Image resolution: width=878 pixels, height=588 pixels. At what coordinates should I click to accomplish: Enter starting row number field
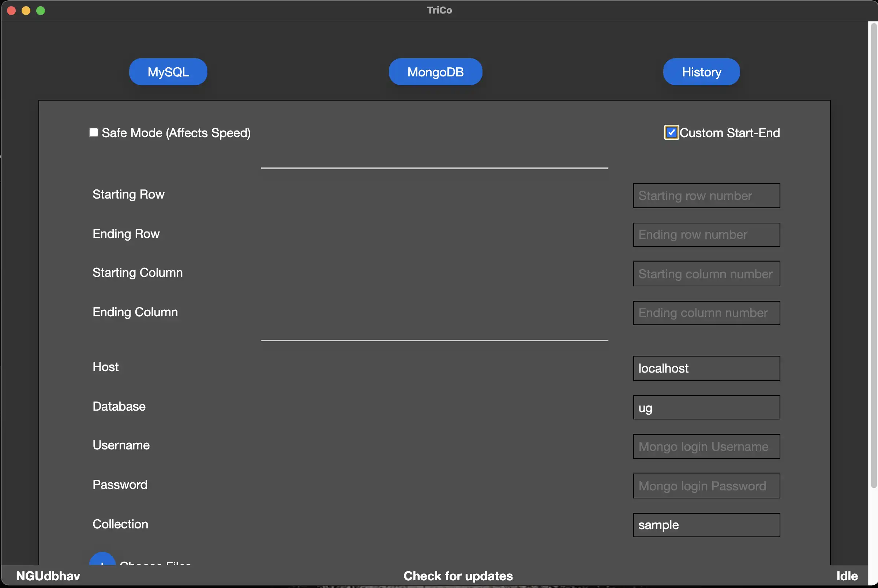(x=706, y=195)
